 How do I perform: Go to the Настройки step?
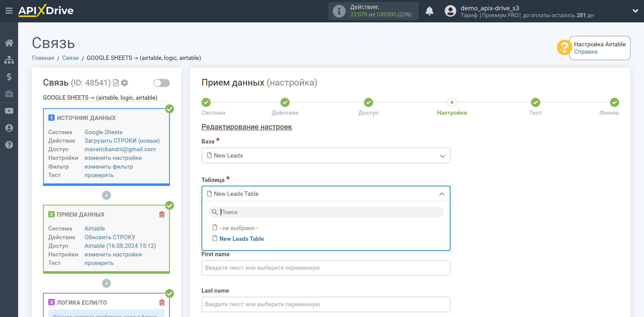click(x=452, y=103)
